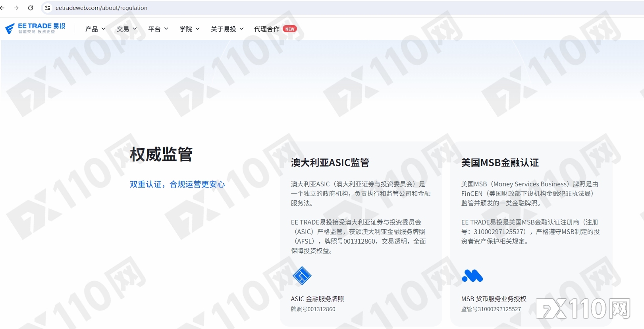Go to 代理合作 page
Screen dimensions: 644x329
267,29
